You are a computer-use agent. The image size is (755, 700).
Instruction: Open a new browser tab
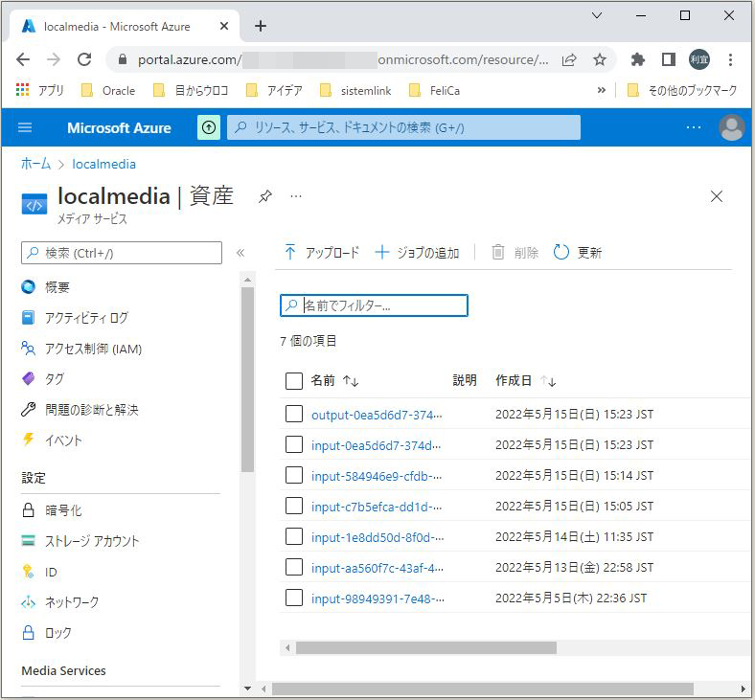[x=261, y=26]
